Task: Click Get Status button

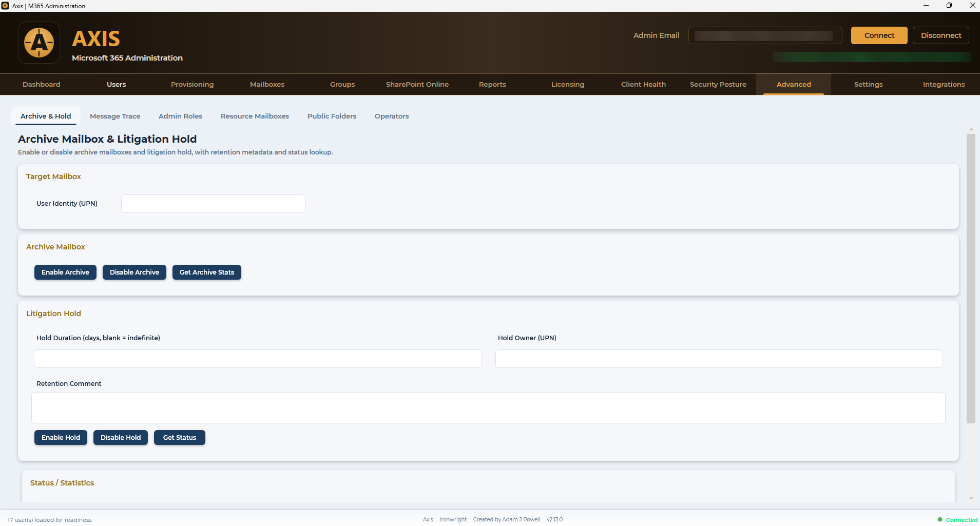Action: point(180,437)
